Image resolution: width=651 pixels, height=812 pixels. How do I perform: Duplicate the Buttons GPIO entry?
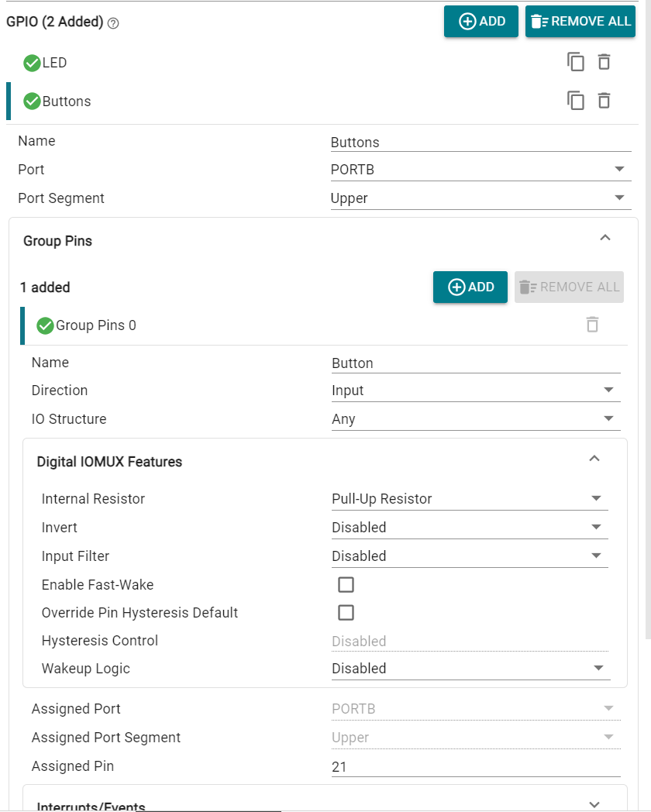coord(575,101)
